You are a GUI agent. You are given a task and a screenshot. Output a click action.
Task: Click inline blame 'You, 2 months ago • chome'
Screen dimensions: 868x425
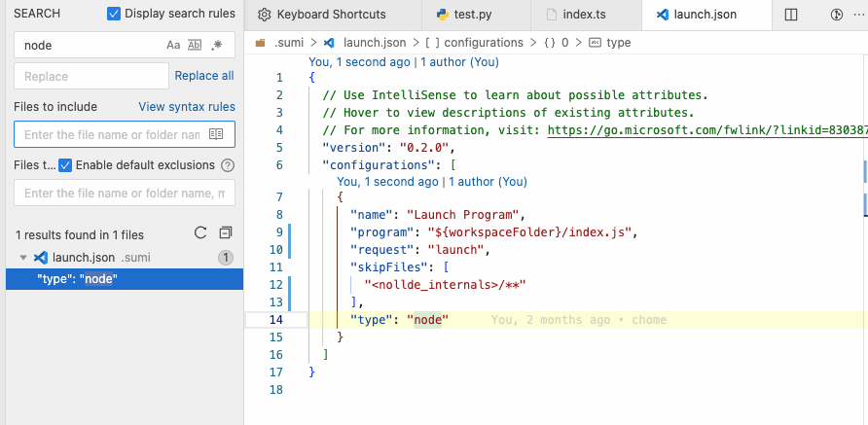[578, 320]
